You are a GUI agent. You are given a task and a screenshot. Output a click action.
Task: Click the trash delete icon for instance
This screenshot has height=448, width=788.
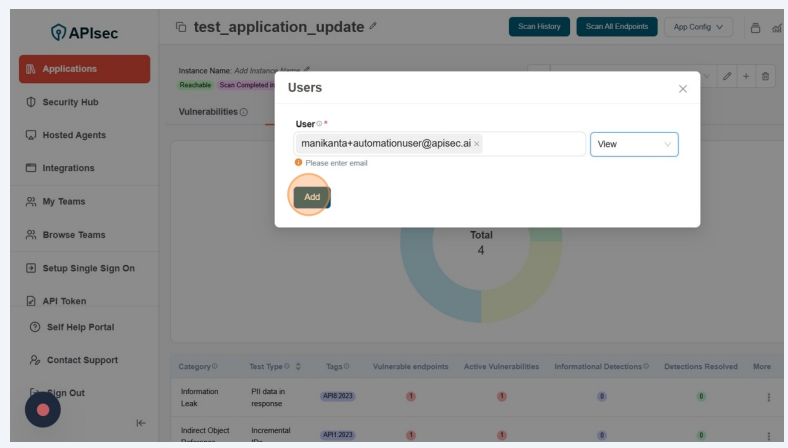click(766, 77)
